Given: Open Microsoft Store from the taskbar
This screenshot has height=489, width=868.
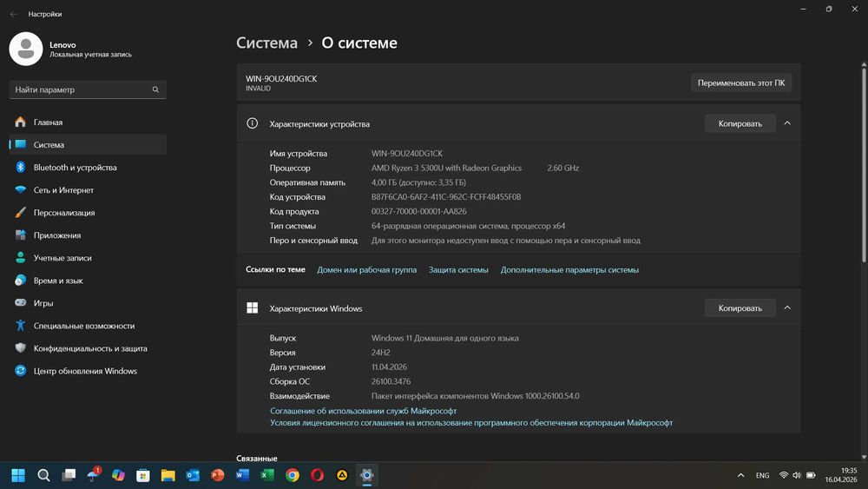Looking at the screenshot, I should tap(143, 475).
